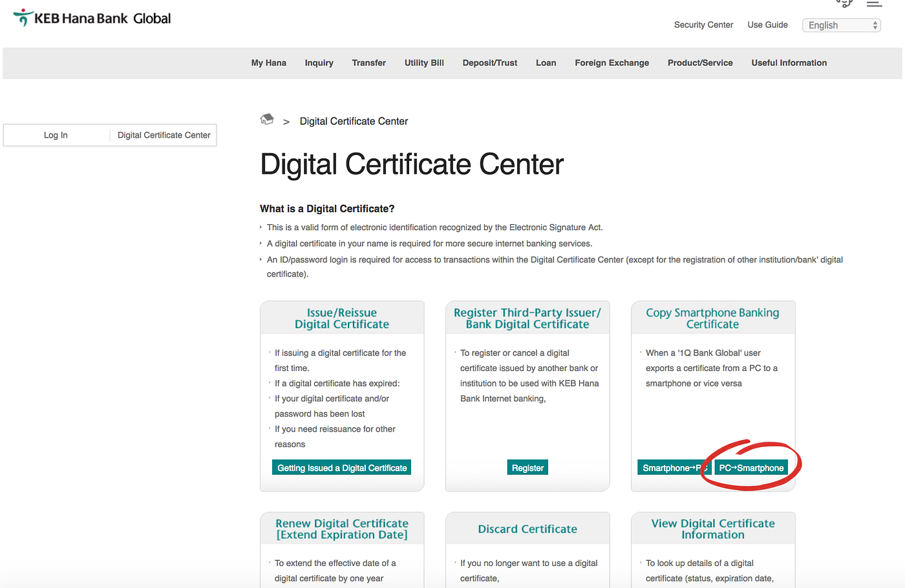Open the Utility Bill menu
The width and height of the screenshot is (905, 588).
(x=424, y=63)
